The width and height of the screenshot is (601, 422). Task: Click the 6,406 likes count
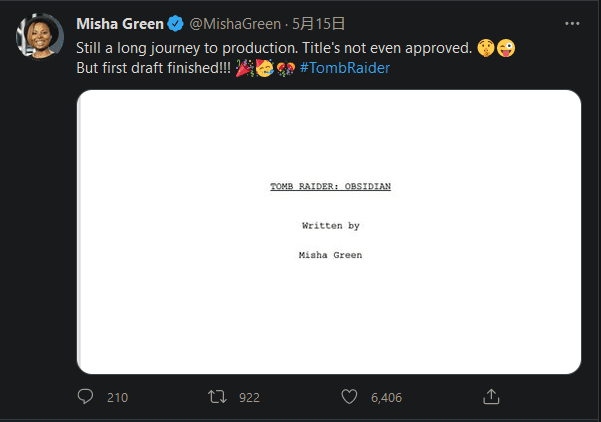[x=386, y=397]
